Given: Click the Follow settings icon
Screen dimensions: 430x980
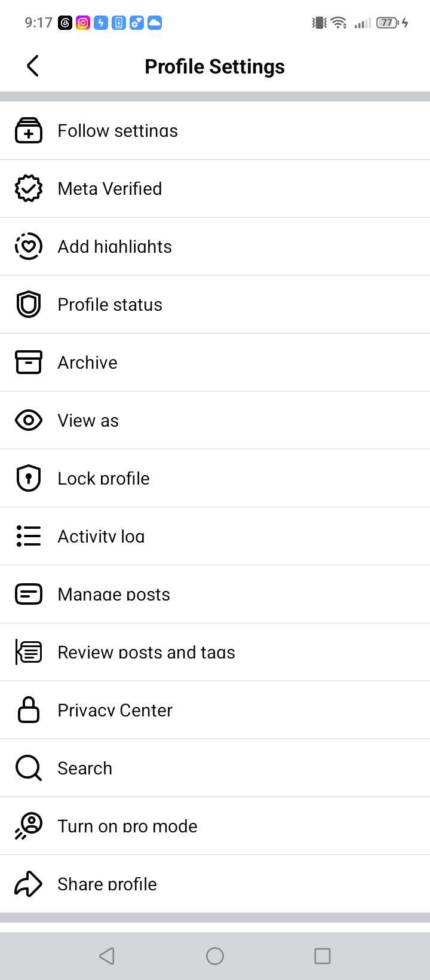Looking at the screenshot, I should pos(29,130).
